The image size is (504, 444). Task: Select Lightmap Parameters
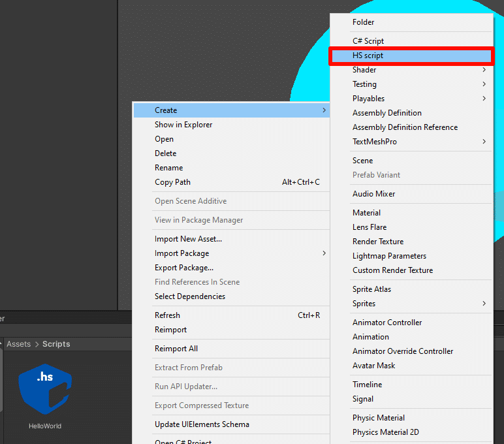[x=411, y=256]
